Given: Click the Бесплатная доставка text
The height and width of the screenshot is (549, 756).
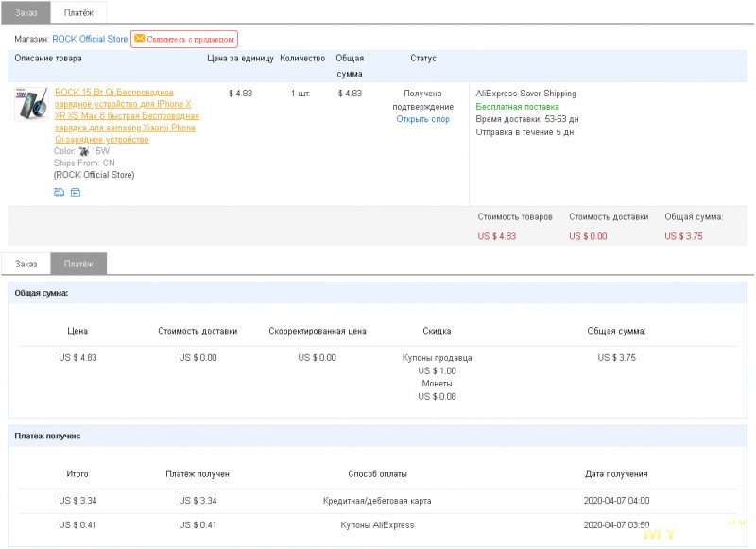Looking at the screenshot, I should (517, 107).
